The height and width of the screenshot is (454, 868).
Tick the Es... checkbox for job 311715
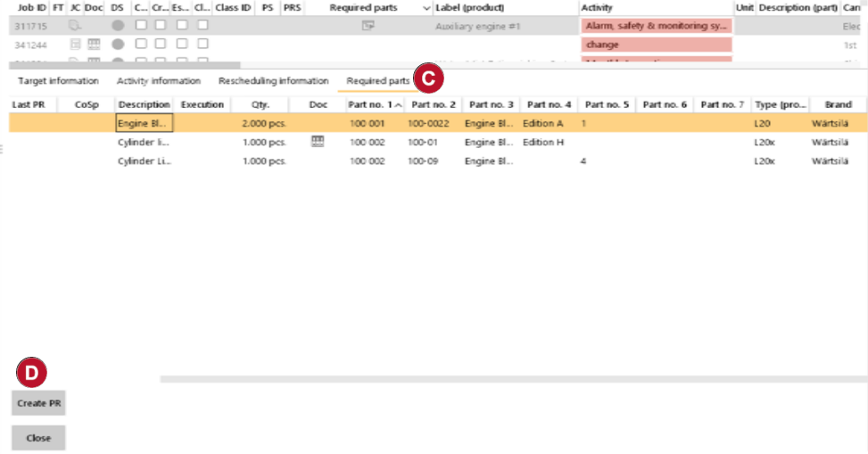coord(182,25)
